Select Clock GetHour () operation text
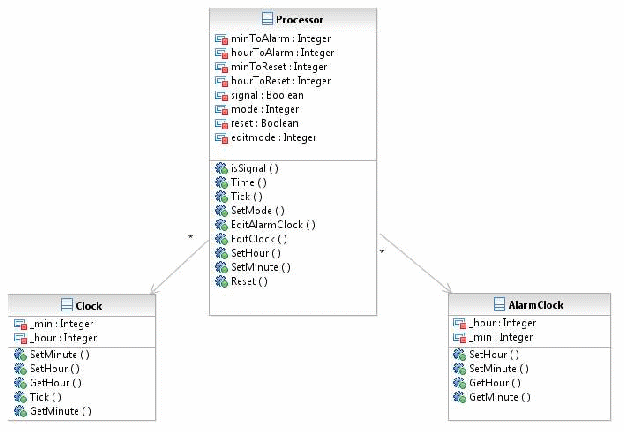 (x=56, y=383)
